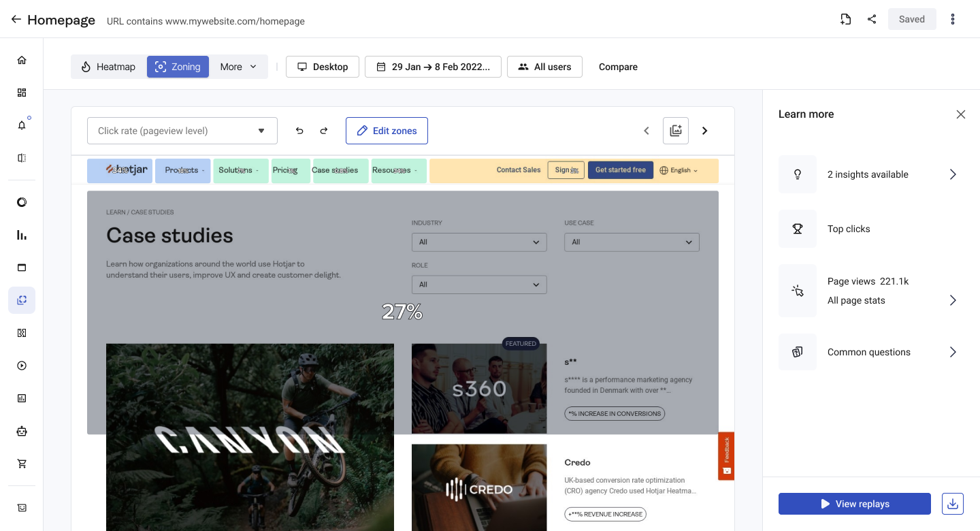The image size is (980, 531).
Task: Open the Role filter dropdown
Action: tap(479, 285)
